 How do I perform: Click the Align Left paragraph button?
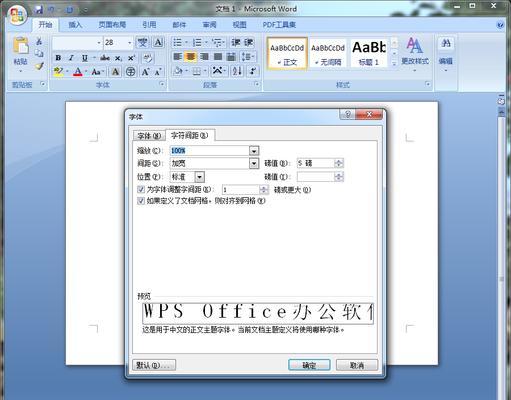point(177,57)
